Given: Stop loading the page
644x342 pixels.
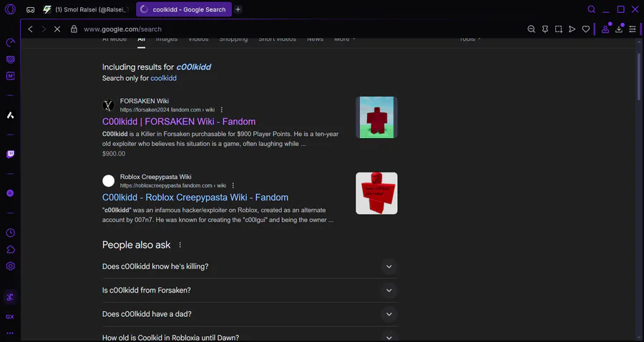Looking at the screenshot, I should [x=57, y=29].
